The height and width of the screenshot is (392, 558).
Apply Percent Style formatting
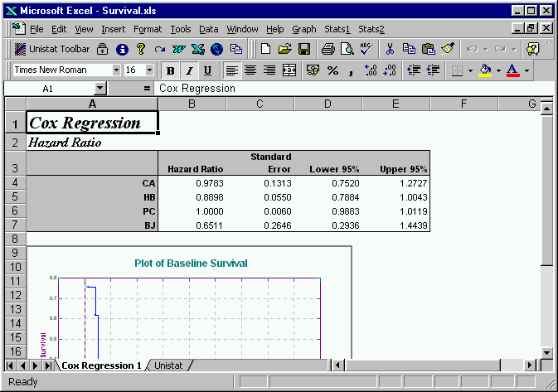(x=332, y=70)
